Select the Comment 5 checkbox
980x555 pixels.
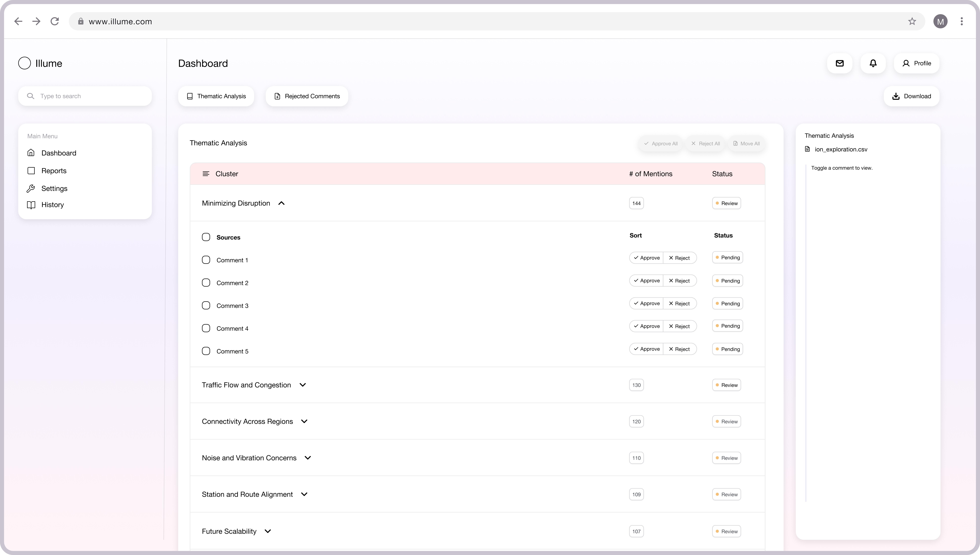click(x=206, y=351)
